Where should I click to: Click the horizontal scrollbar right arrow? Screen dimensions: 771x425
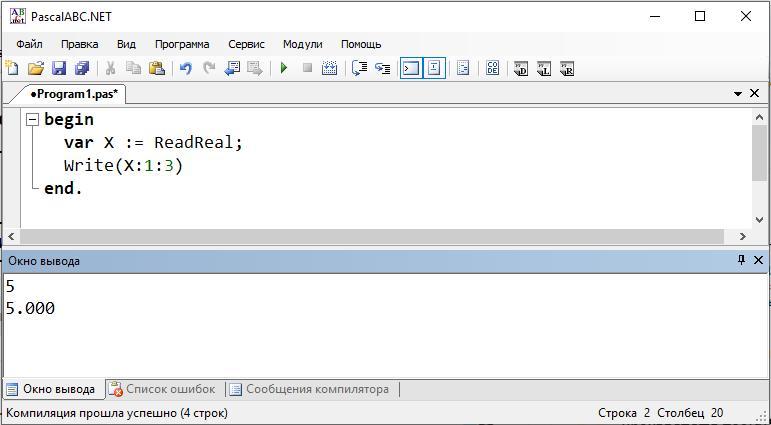click(x=742, y=237)
